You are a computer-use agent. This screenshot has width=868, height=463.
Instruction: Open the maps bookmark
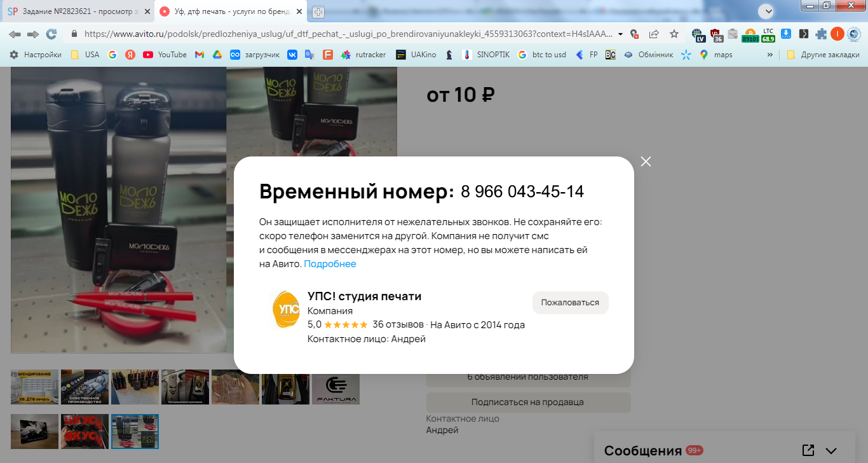coord(716,55)
